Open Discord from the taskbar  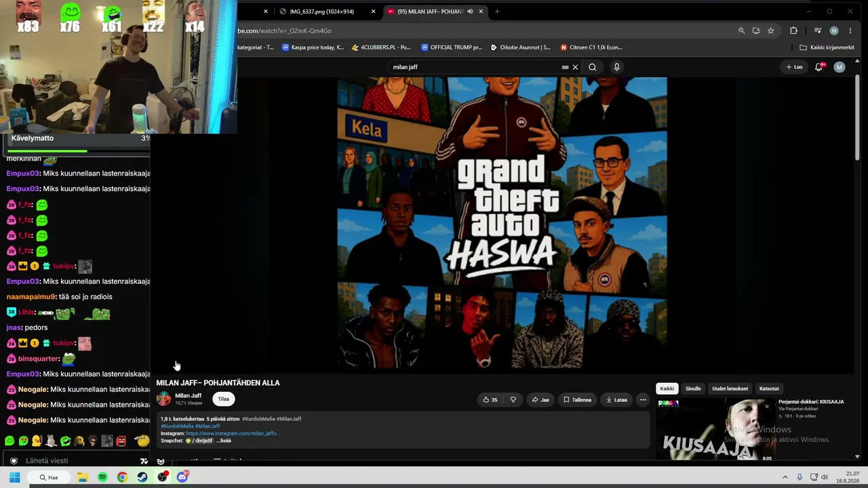[x=182, y=477]
